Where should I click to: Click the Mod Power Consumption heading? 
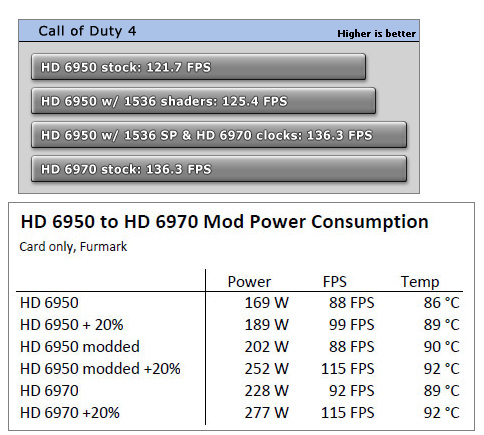point(224,222)
